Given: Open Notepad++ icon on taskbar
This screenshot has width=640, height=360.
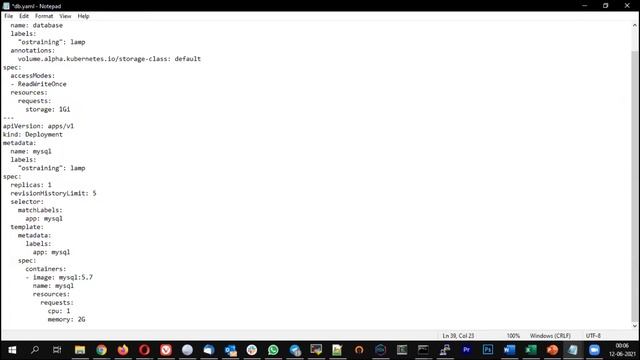Looking at the screenshot, I should tap(337, 350).
